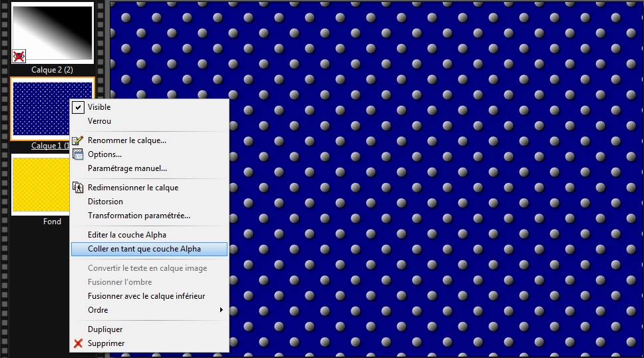Select Coller en tant que couche Alpha
Screen dimensions: 644x358
coord(149,249)
